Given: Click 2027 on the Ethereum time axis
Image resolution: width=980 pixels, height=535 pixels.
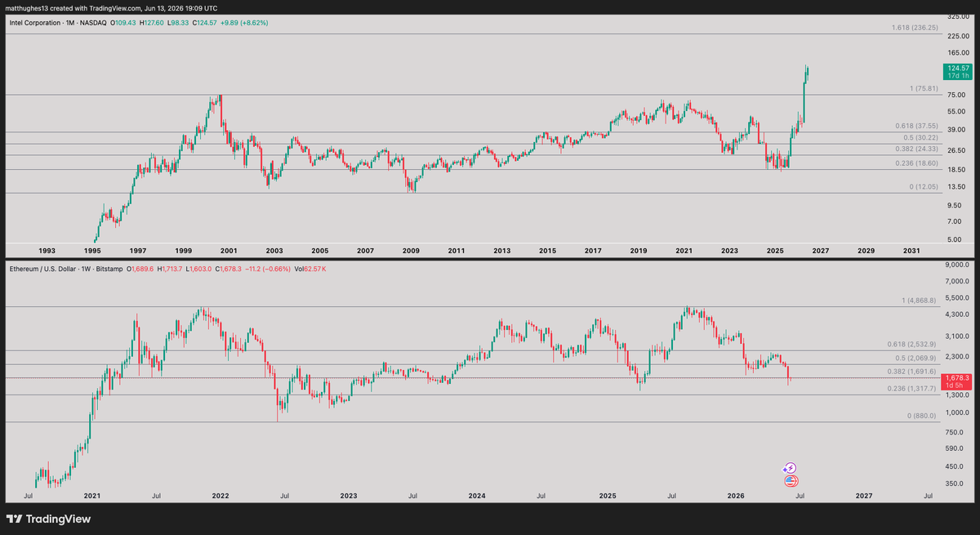Looking at the screenshot, I should click(x=864, y=496).
